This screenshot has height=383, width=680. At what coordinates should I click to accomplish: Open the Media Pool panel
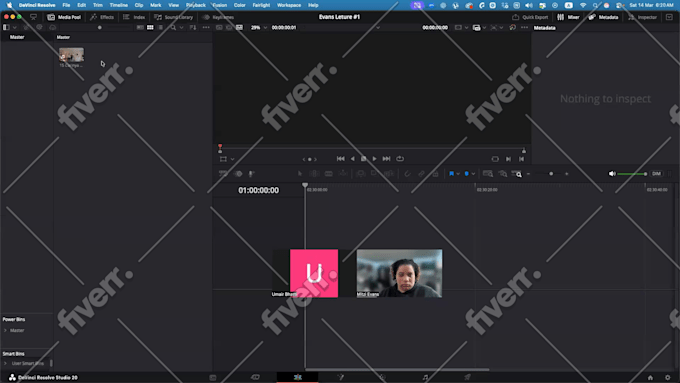[64, 17]
